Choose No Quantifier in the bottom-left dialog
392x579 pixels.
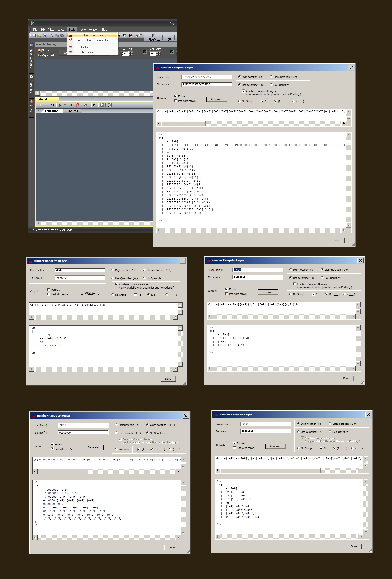pyautogui.click(x=148, y=433)
